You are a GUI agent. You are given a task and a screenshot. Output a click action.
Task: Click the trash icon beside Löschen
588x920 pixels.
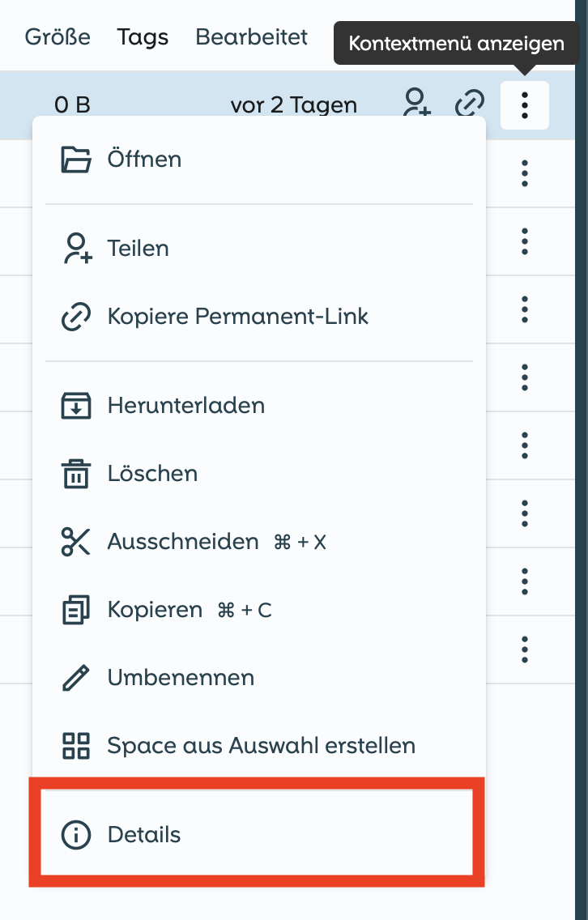[x=76, y=474]
